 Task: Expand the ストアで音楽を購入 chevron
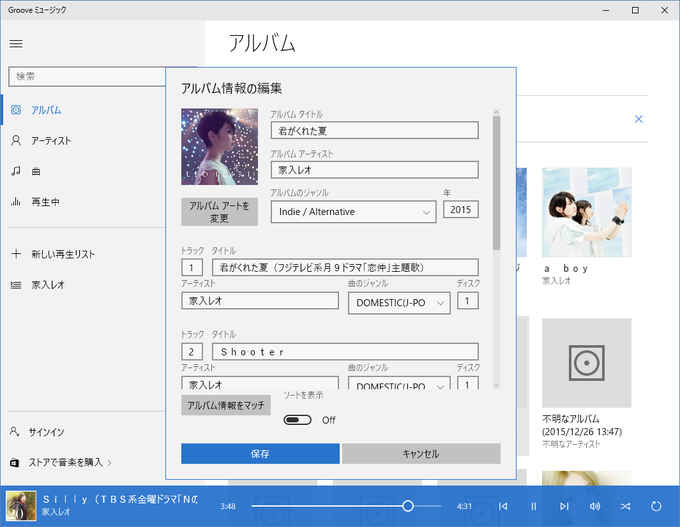tap(109, 463)
